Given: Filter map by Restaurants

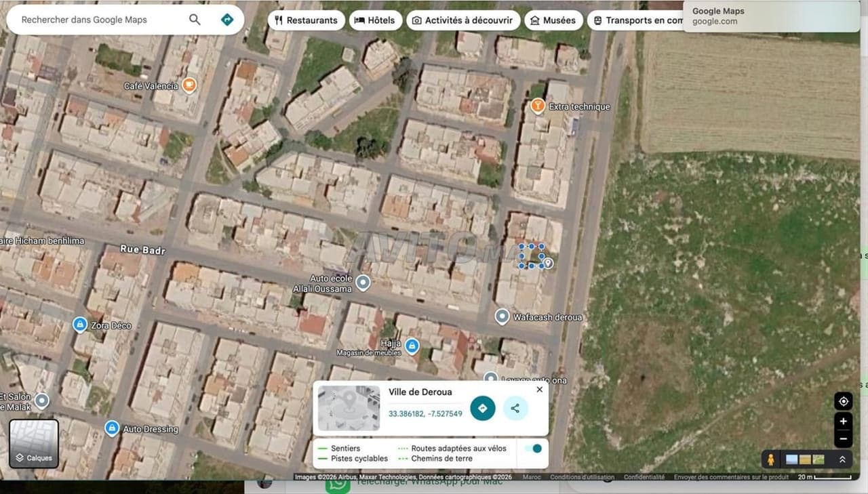Looking at the screenshot, I should click(306, 20).
